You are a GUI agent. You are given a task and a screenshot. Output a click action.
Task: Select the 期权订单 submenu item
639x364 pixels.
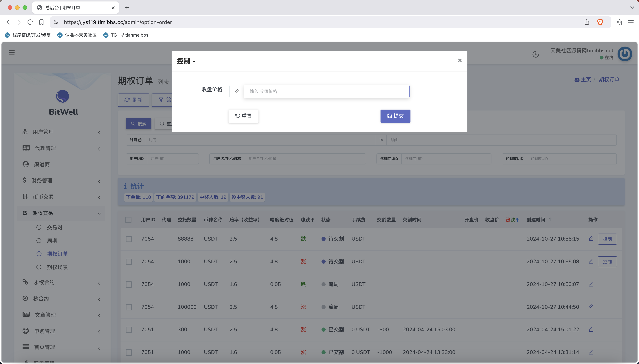coord(57,254)
